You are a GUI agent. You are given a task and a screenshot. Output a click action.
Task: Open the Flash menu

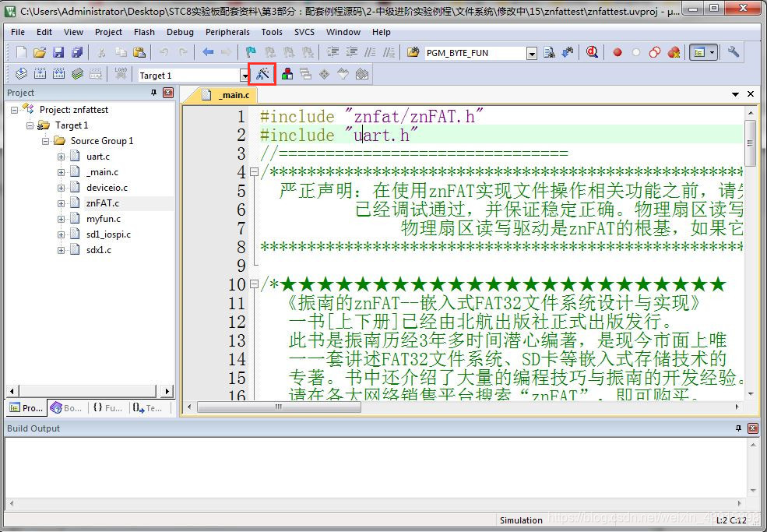(144, 32)
